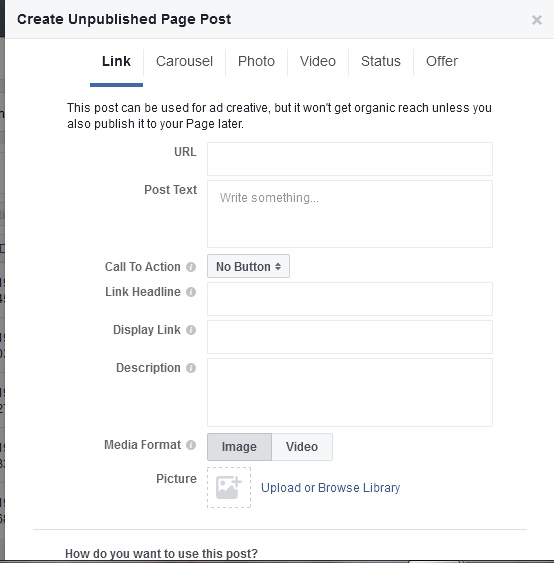Click the Description info icon
The width and height of the screenshot is (554, 563).
(191, 368)
